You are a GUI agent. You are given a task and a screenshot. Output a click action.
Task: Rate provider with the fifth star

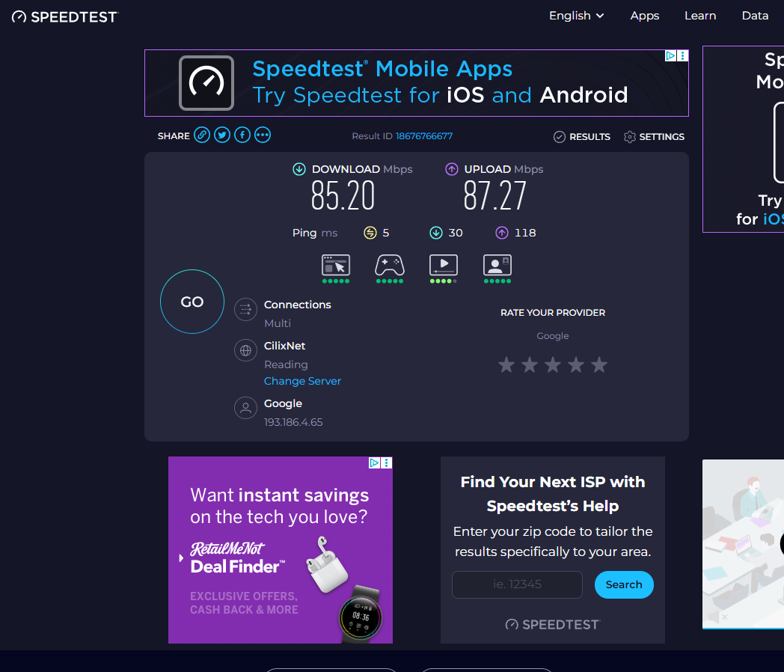click(599, 365)
